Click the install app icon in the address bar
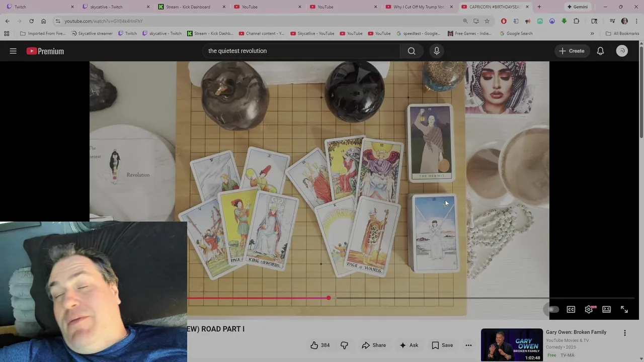Image resolution: width=644 pixels, height=362 pixels. (476, 21)
